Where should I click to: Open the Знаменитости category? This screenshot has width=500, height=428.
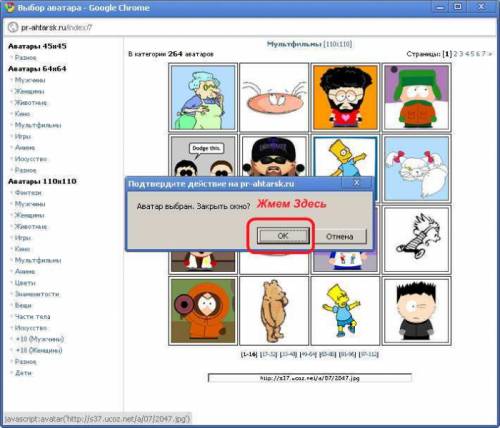[37, 294]
